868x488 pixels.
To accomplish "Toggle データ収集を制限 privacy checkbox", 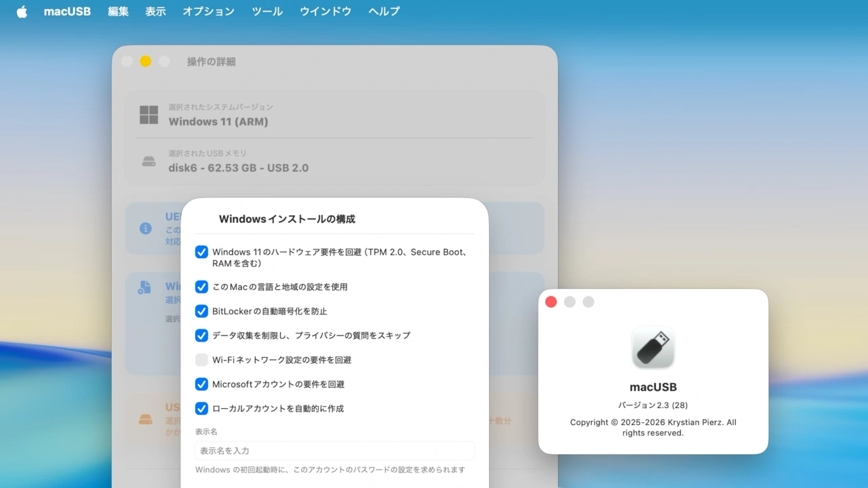I will pos(201,335).
